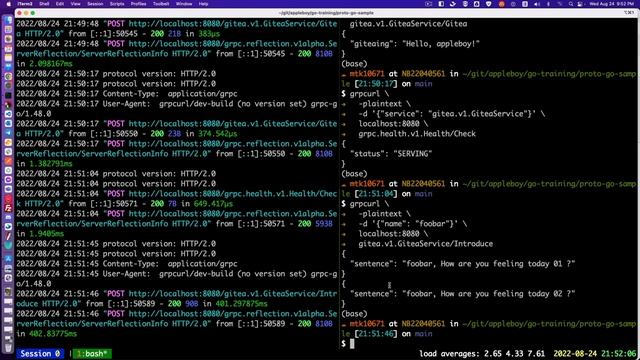Click the '21:50:17 Content-Type: application/grpc' log line
Viewport: 640px width, 360px height.
pyautogui.click(x=127, y=94)
